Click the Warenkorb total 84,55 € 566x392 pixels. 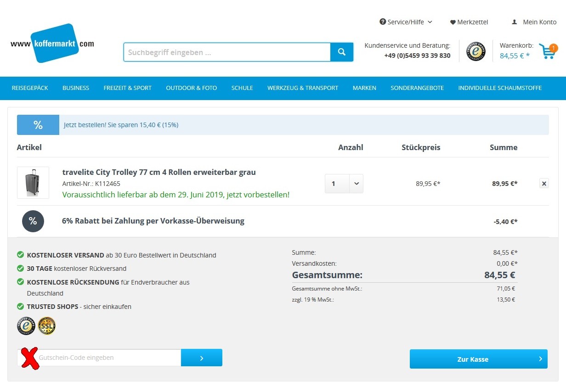(x=515, y=56)
